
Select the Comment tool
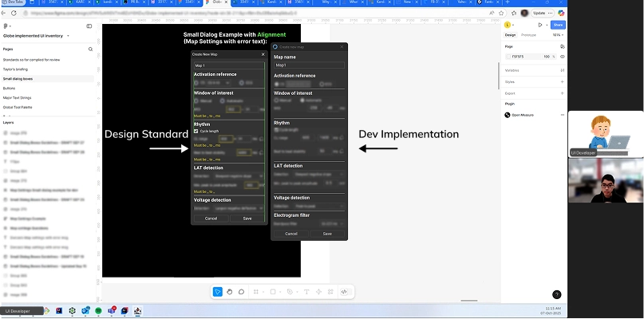[x=242, y=292]
